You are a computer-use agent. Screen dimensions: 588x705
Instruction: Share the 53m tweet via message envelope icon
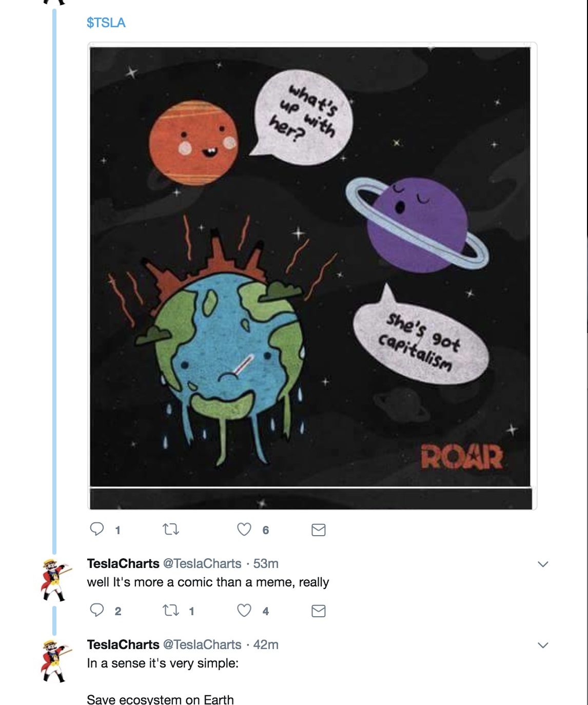[x=319, y=611]
